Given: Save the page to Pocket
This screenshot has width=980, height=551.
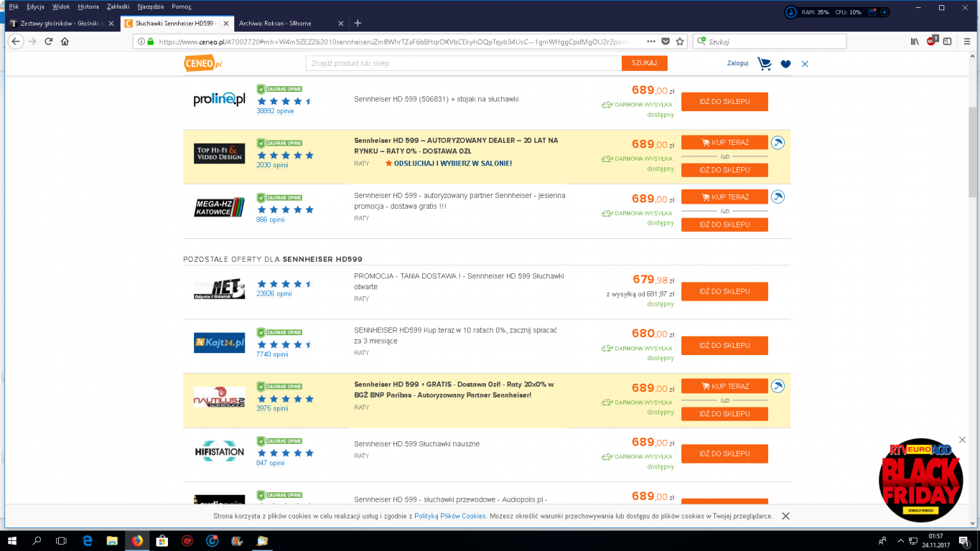Looking at the screenshot, I should [666, 42].
